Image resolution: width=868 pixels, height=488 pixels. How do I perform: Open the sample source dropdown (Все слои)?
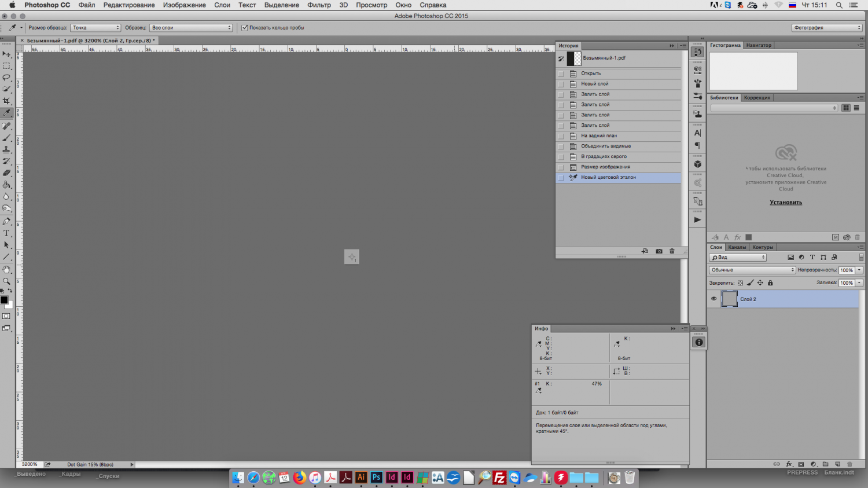click(192, 28)
